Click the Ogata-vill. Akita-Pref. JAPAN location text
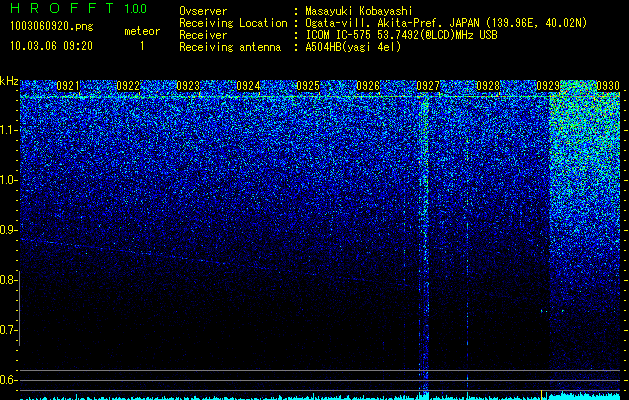This screenshot has width=629, height=400. 446,23
